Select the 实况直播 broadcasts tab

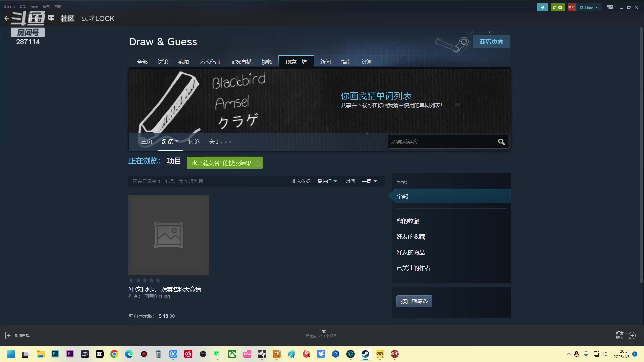tap(241, 62)
